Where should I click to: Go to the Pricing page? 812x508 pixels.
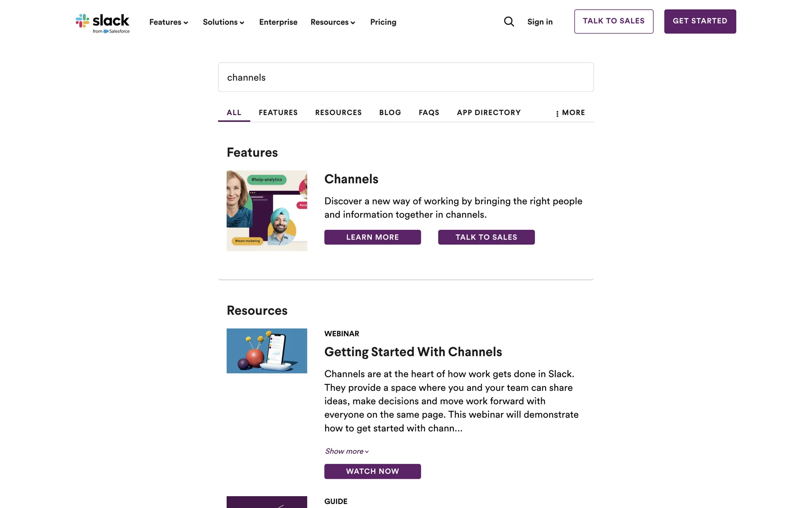383,22
